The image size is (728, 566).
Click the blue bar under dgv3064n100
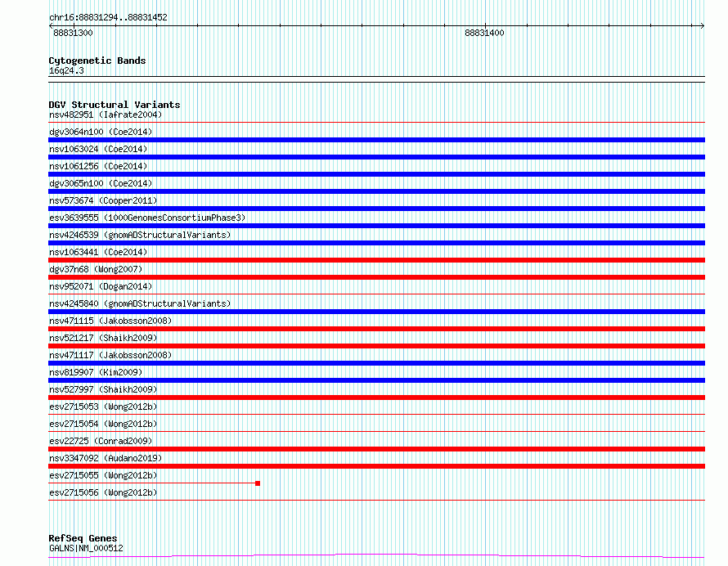pos(376,140)
